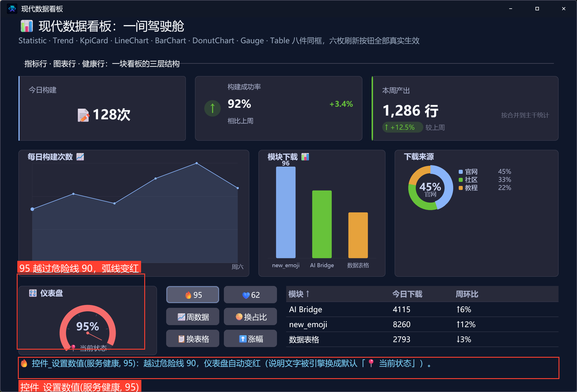Click the donut chart center 45%
The width and height of the screenshot is (577, 392).
430,187
